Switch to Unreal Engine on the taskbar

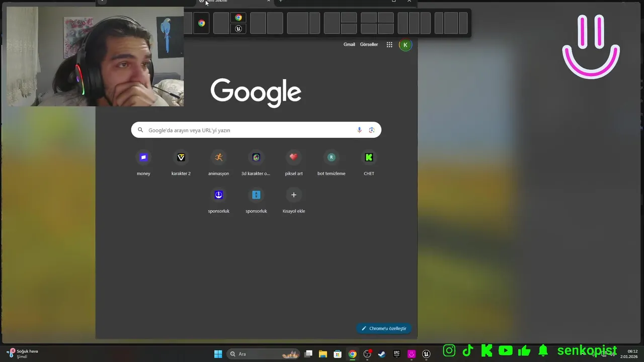pyautogui.click(x=426, y=354)
